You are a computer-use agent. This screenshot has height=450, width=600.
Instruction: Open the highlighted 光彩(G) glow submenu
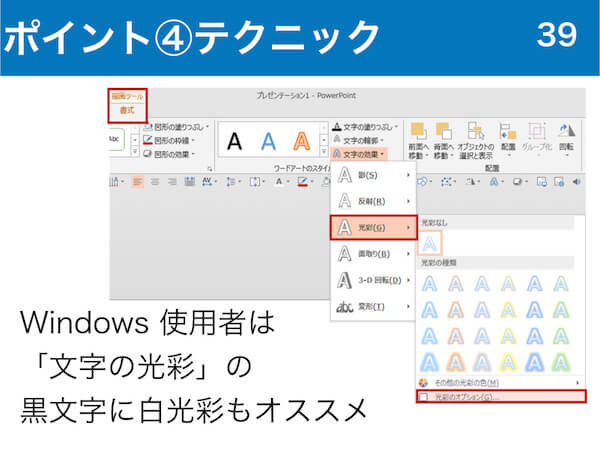(x=373, y=228)
